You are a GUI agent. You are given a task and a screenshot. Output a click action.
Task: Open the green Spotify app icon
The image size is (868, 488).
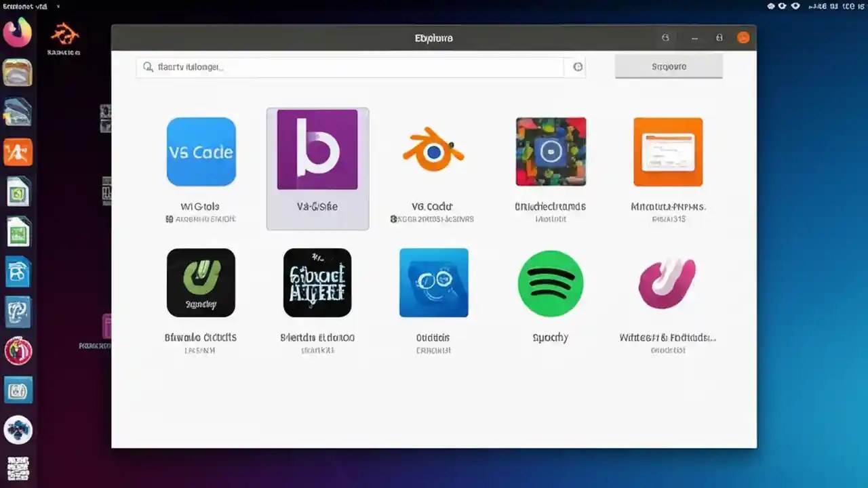551,283
